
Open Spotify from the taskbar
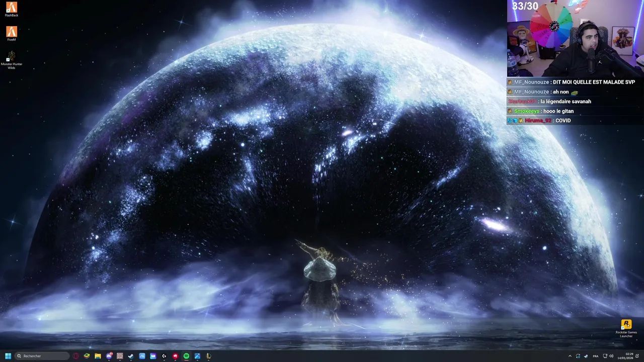186,356
